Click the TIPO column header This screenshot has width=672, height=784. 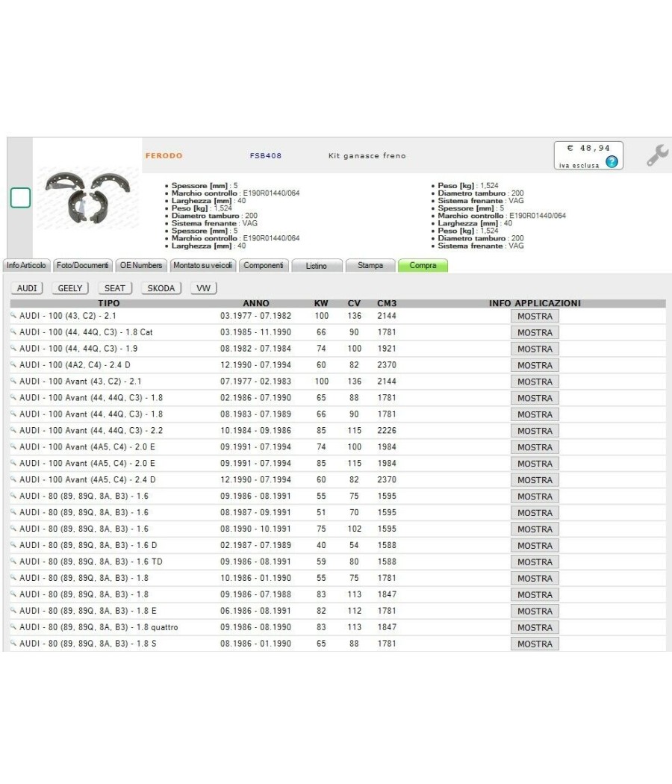109,303
